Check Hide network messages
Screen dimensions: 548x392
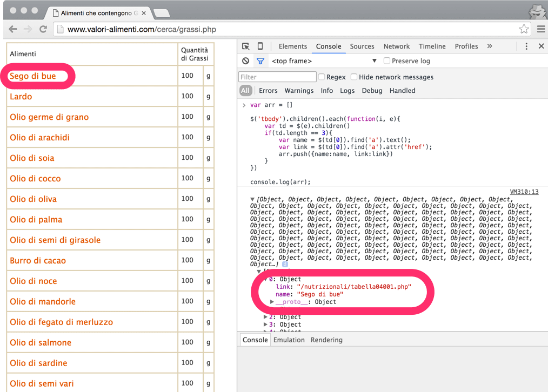[354, 77]
